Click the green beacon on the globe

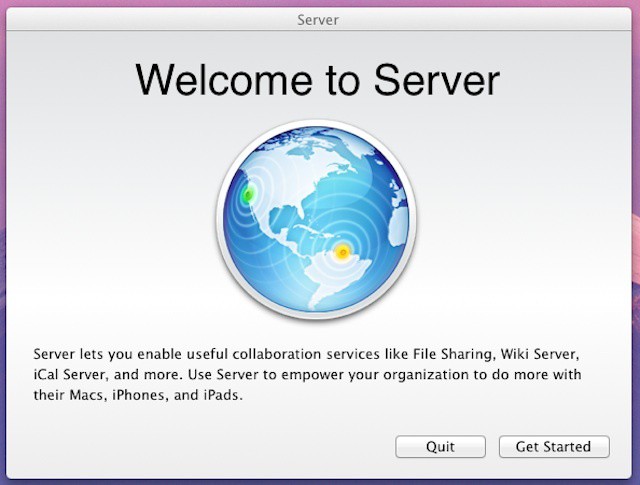click(249, 194)
